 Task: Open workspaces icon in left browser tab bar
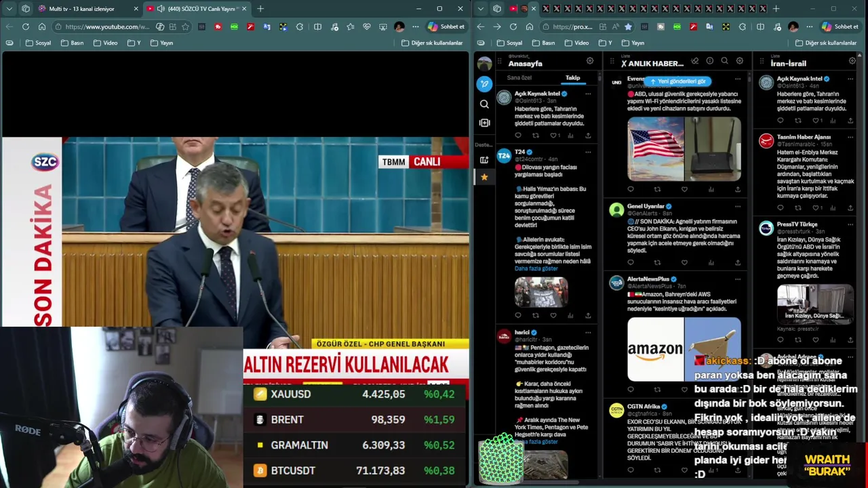click(x=26, y=9)
